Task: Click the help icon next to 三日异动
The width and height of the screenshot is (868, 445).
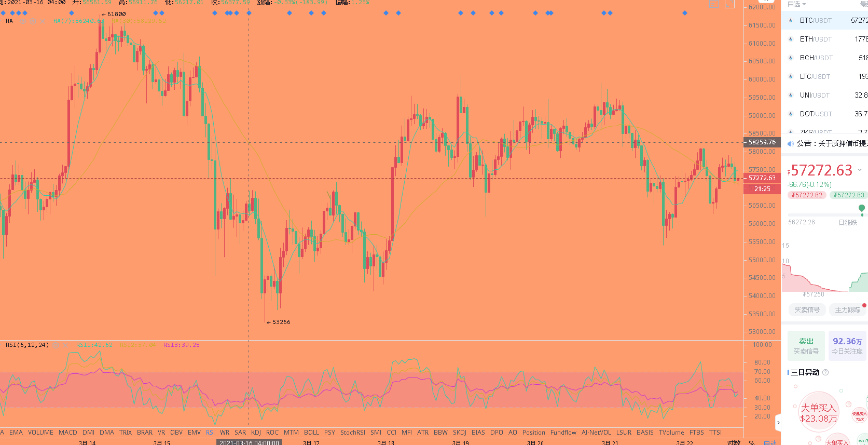Action: click(825, 372)
